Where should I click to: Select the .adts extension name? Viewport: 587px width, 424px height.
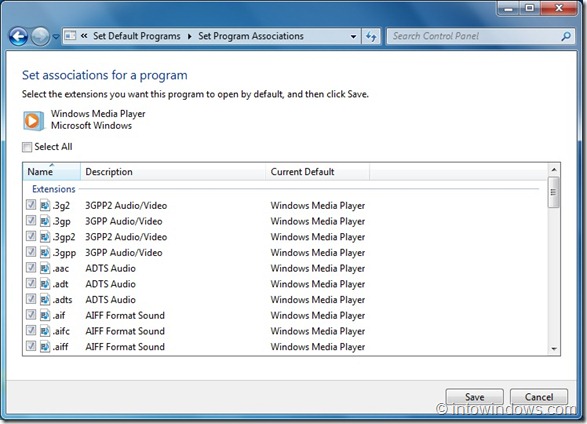(62, 300)
